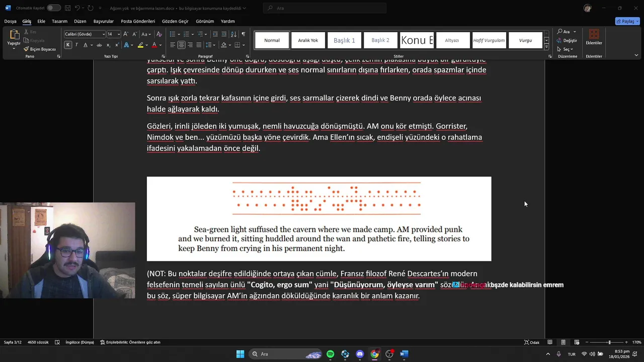
Task: Align text left
Action: coord(173,45)
